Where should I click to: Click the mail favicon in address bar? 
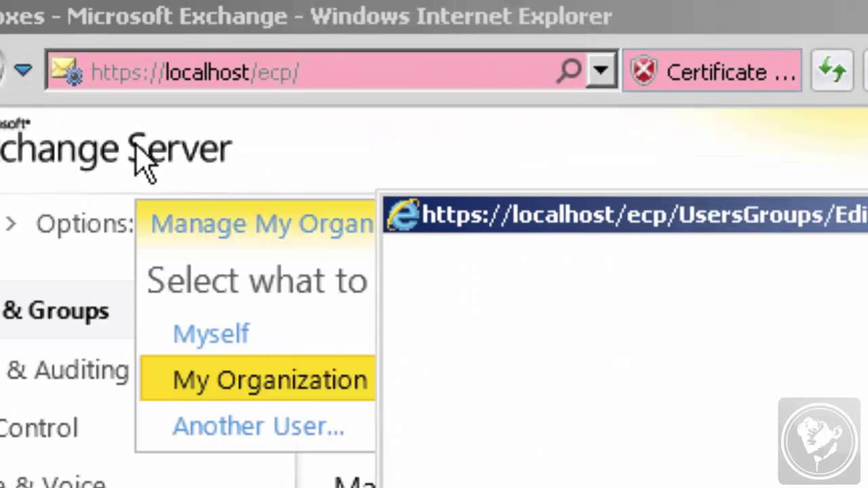coord(66,71)
